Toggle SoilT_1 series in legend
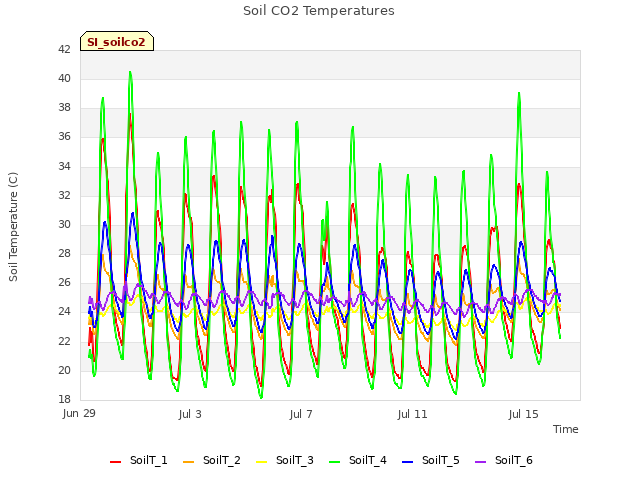This screenshot has width=640, height=480. pyautogui.click(x=139, y=460)
